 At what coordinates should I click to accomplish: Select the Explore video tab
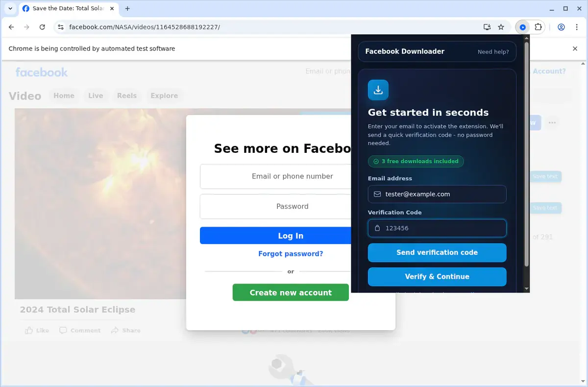[x=164, y=96]
